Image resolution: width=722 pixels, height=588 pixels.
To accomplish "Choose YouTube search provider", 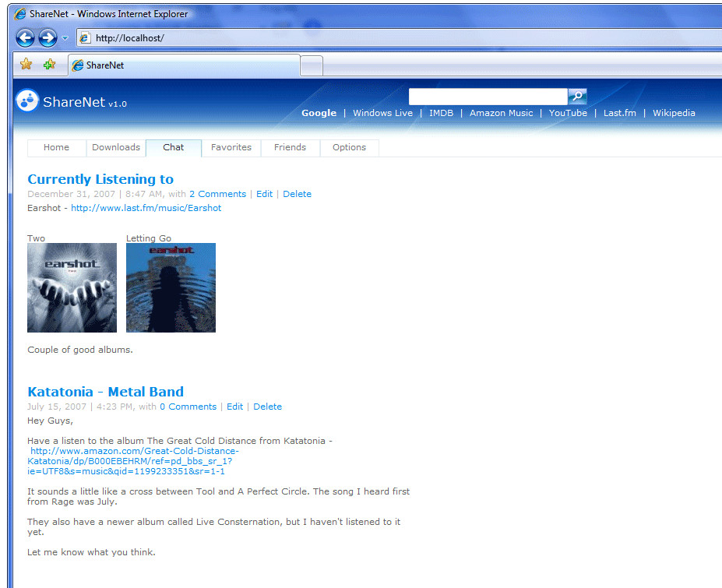I will [568, 113].
